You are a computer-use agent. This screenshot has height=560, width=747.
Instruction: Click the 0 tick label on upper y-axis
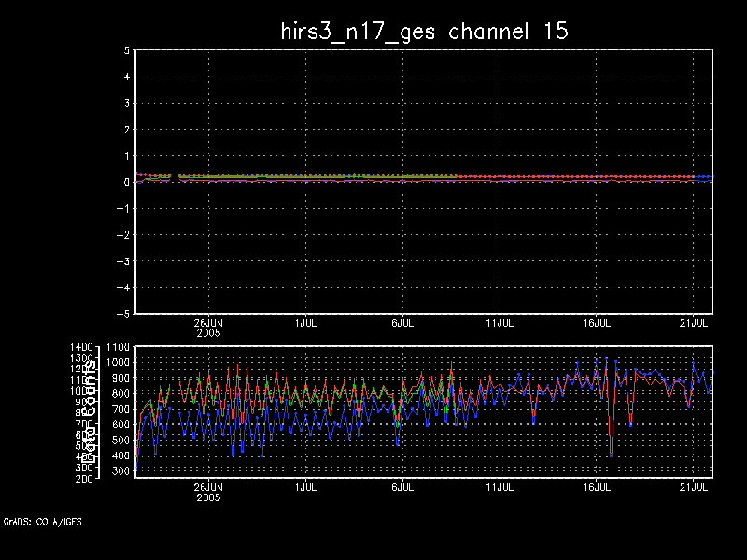(125, 182)
